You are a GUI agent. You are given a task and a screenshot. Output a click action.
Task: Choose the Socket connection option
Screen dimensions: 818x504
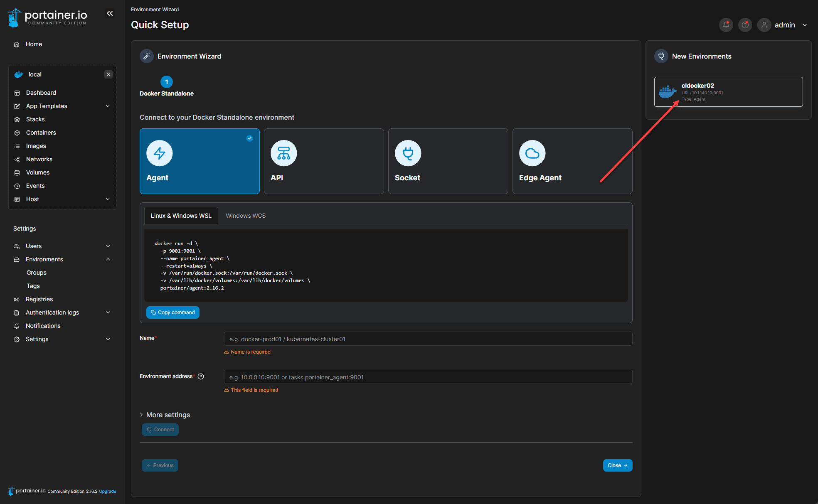pyautogui.click(x=448, y=161)
